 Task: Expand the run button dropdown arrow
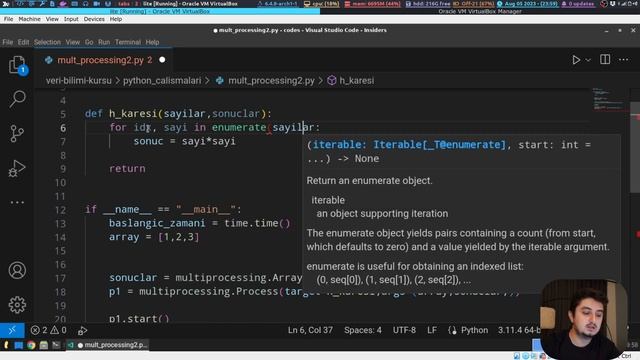click(588, 60)
